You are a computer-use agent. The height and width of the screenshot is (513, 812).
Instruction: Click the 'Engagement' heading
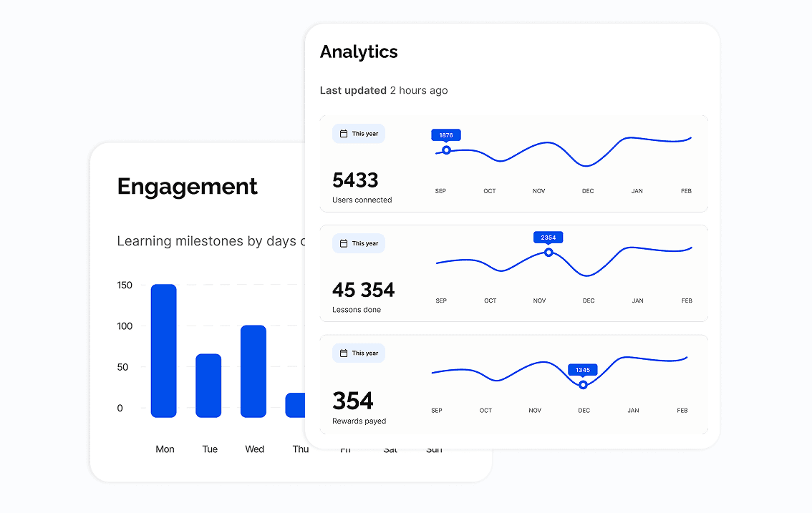(188, 187)
